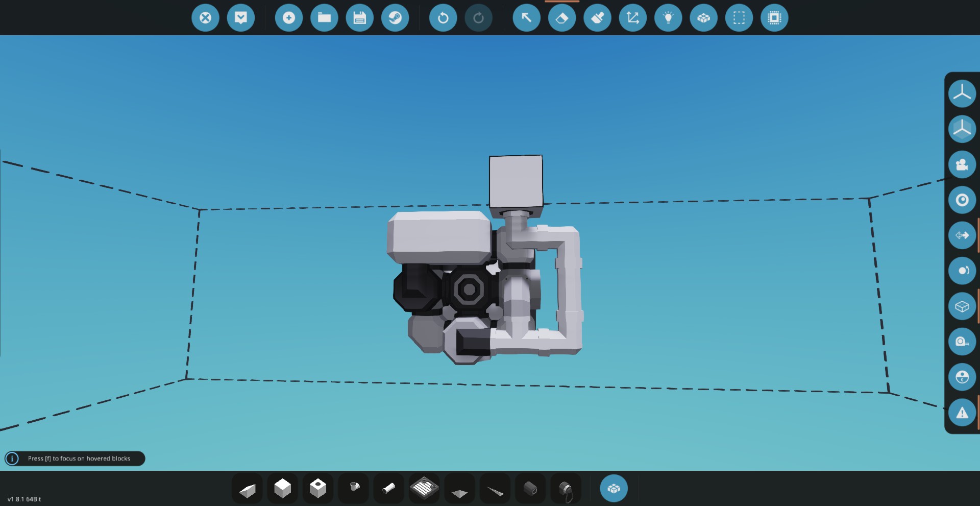Image resolution: width=980 pixels, height=506 pixels.
Task: Open the component inventory button beside the hotbar
Action: coord(614,489)
